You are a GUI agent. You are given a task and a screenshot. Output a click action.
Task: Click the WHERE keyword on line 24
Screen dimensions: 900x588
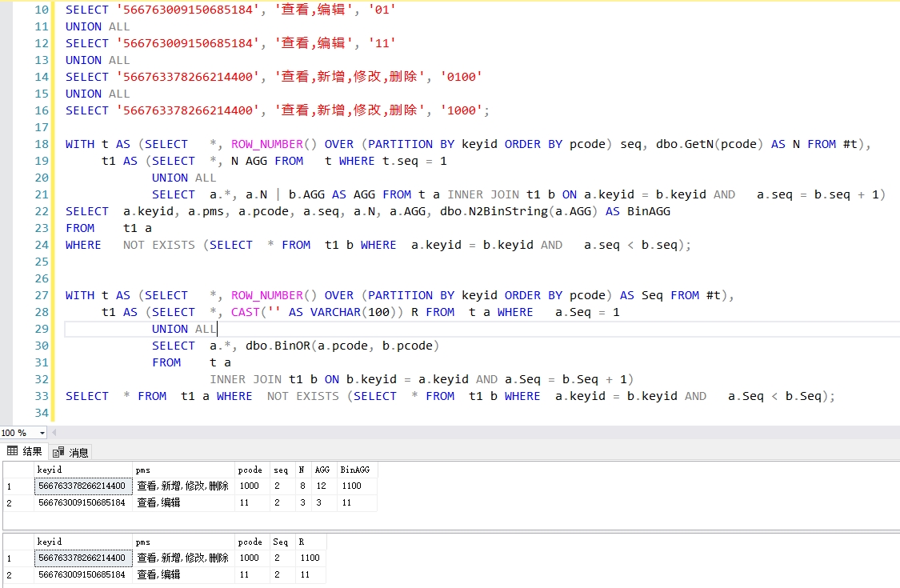[x=83, y=245]
